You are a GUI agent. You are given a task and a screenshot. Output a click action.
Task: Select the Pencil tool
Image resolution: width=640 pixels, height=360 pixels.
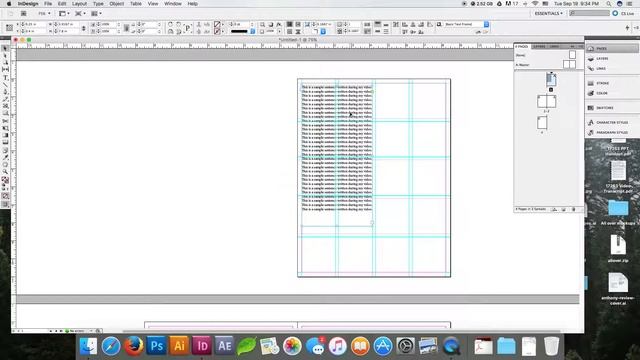5,99
